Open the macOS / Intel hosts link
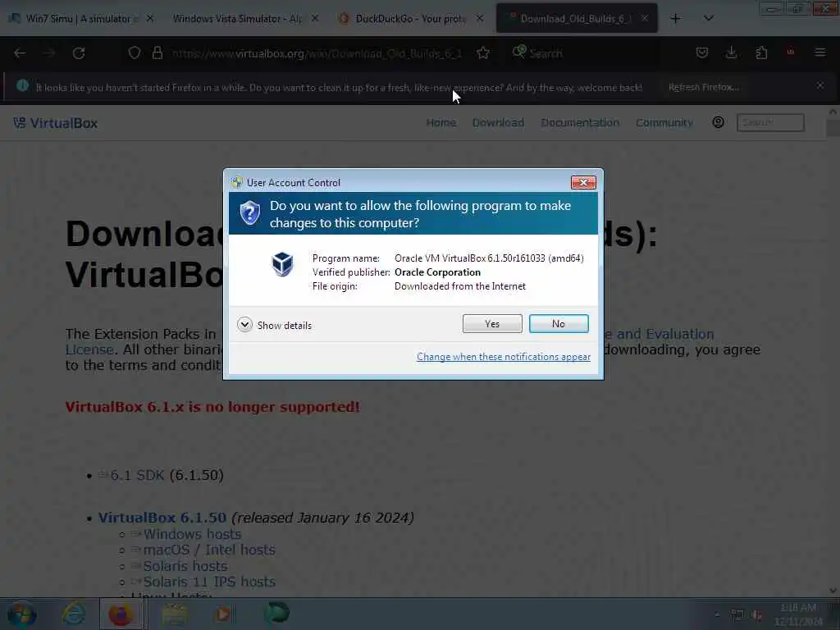This screenshot has height=630, width=840. tap(209, 550)
